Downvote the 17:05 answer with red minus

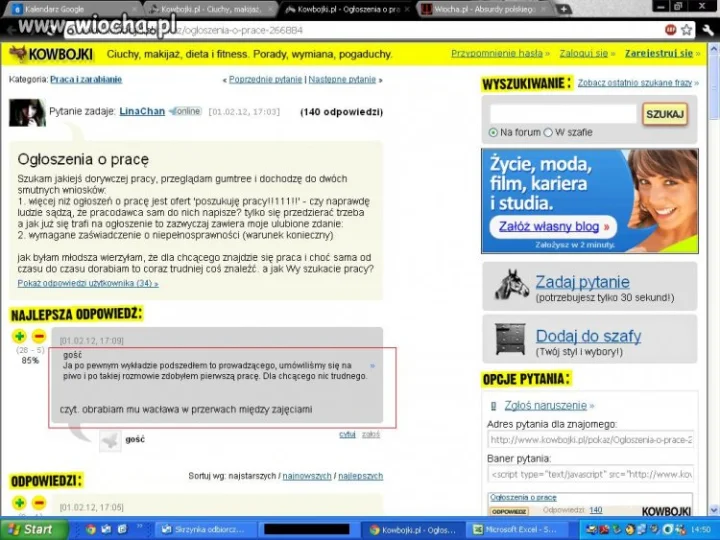click(39, 503)
